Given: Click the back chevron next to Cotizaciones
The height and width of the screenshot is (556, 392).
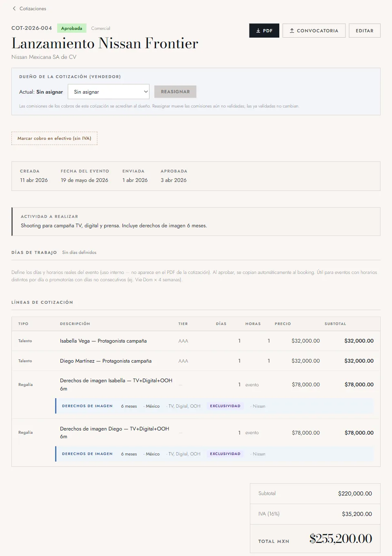Looking at the screenshot, I should coord(14,9).
